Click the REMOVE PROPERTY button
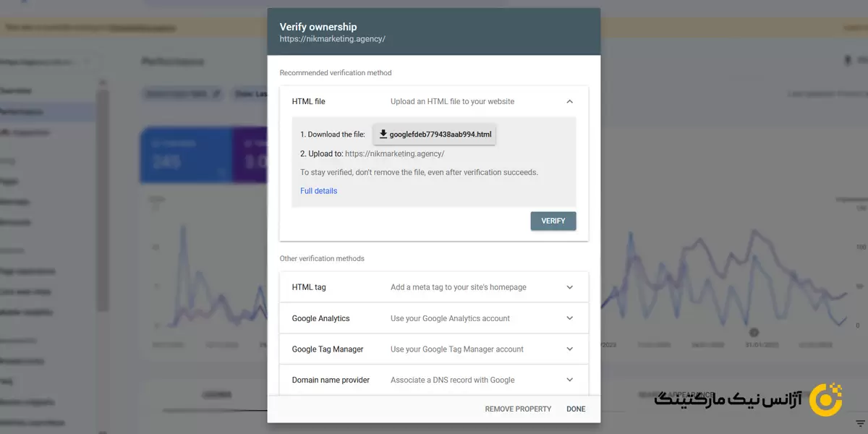Image resolution: width=868 pixels, height=434 pixels. point(518,409)
